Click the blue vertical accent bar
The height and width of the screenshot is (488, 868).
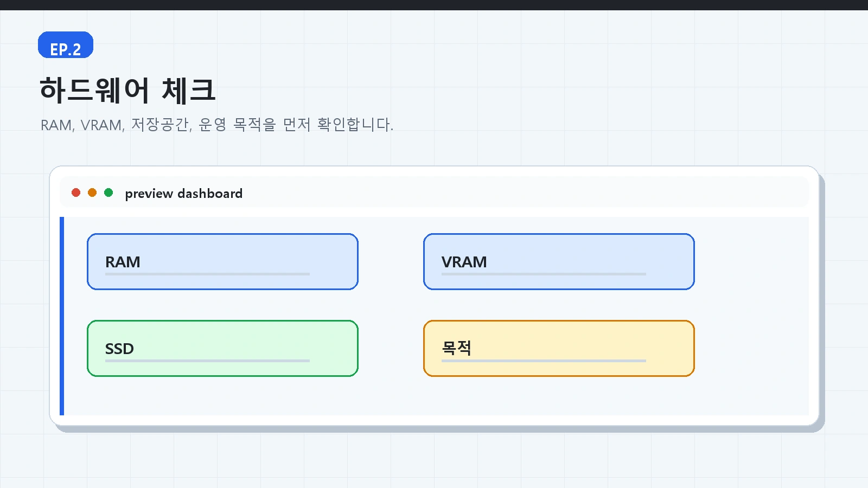pos(62,316)
